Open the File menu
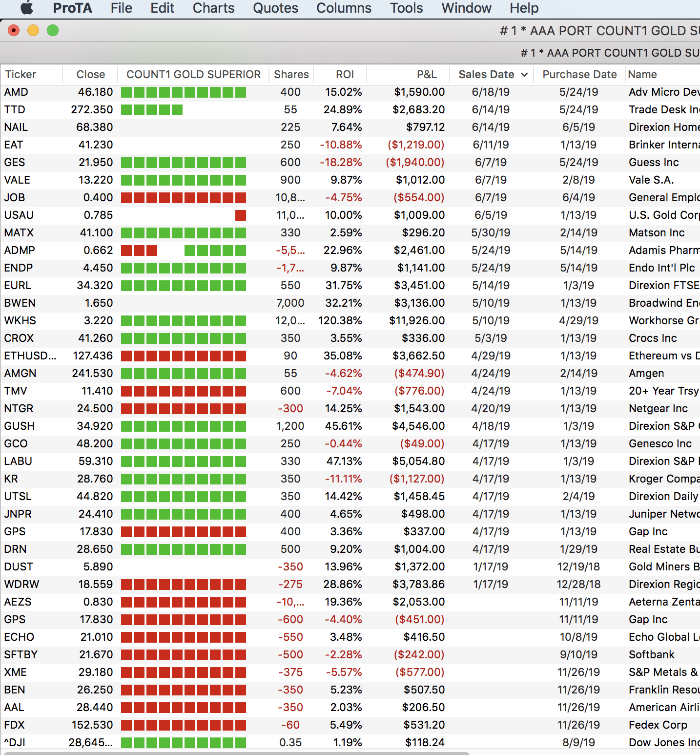 point(122,8)
